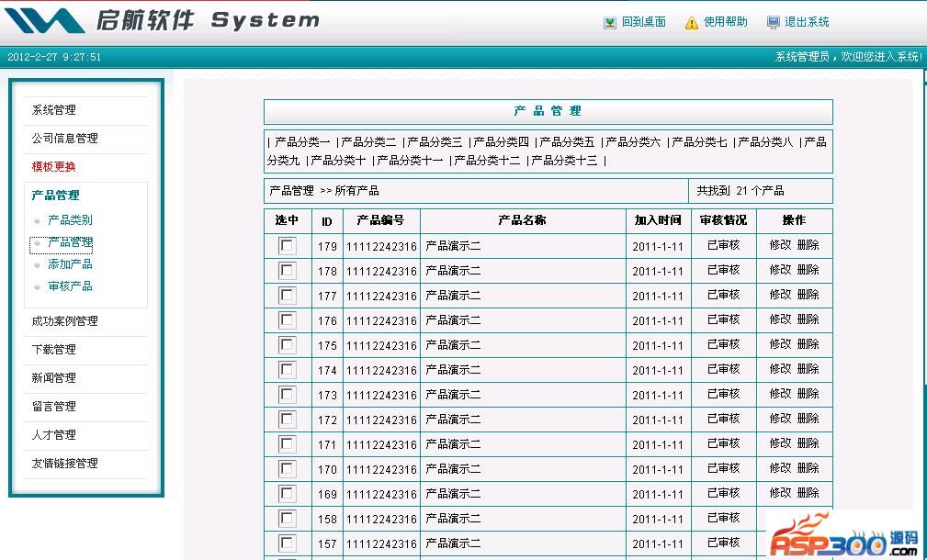This screenshot has width=927, height=560.
Task: Select 产品类别 under 产品管理
Action: pyautogui.click(x=70, y=220)
